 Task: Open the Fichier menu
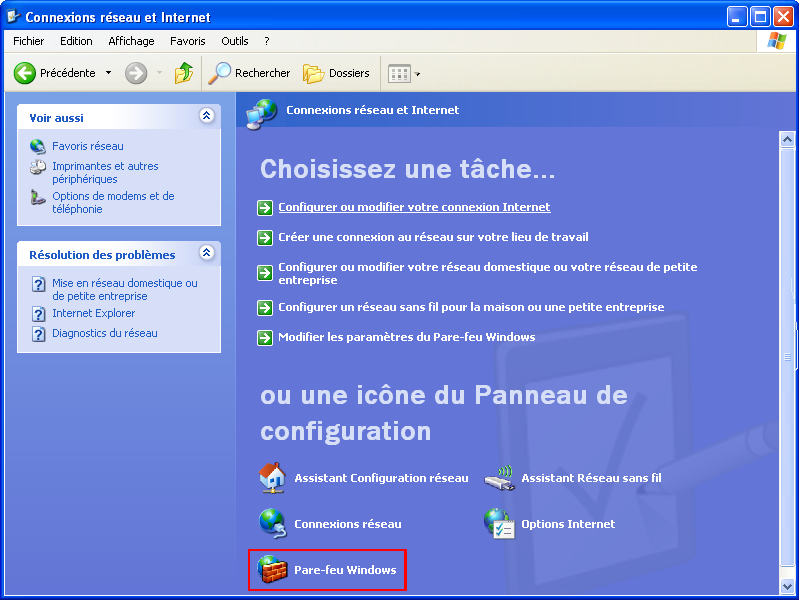[x=29, y=41]
